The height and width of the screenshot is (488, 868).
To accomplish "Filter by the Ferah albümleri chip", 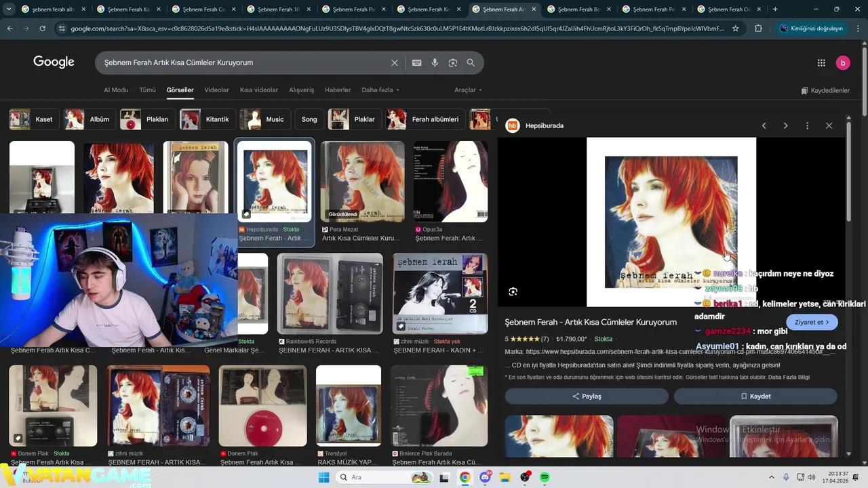I will [425, 119].
